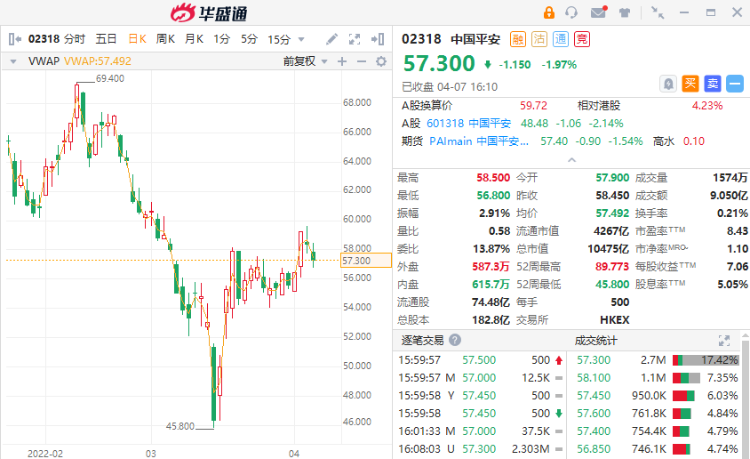Image resolution: width=750 pixels, height=459 pixels.
Task: Click the lock icon in title bar
Action: [x=549, y=12]
